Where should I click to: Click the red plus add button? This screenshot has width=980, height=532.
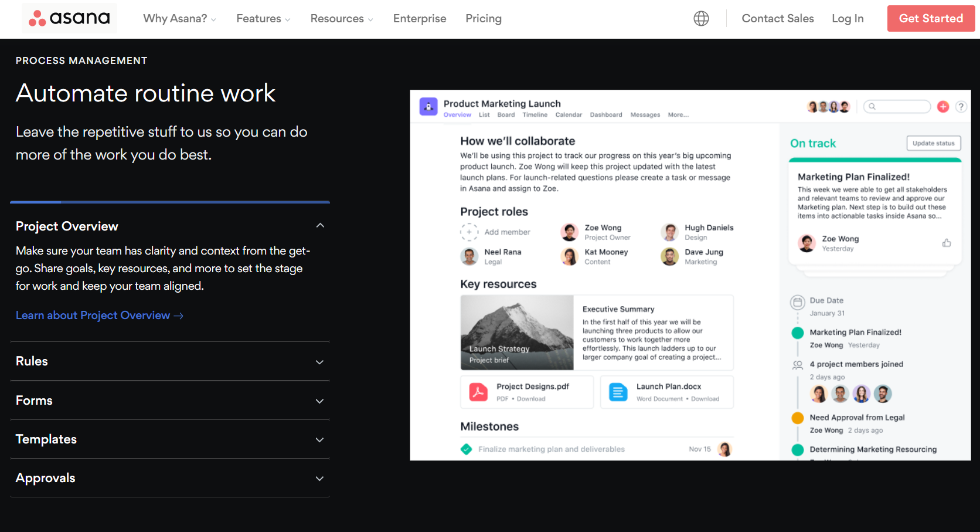pos(943,107)
